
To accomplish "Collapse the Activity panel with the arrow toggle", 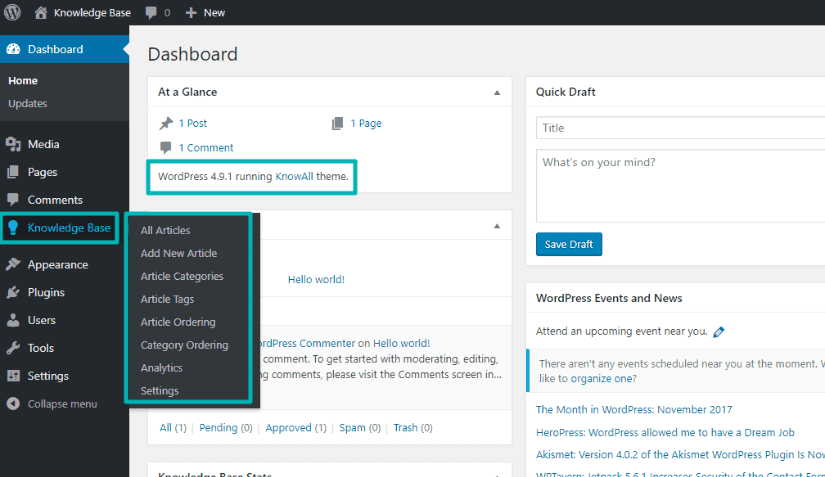I will click(497, 226).
